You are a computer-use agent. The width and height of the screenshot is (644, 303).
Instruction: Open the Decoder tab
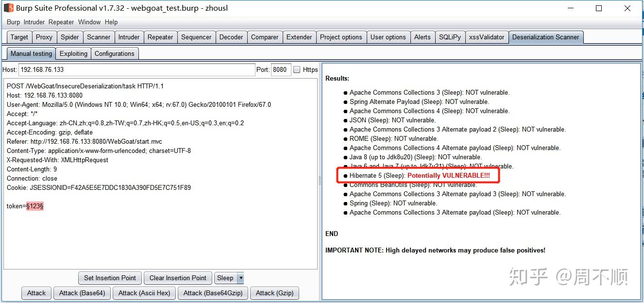click(x=231, y=36)
